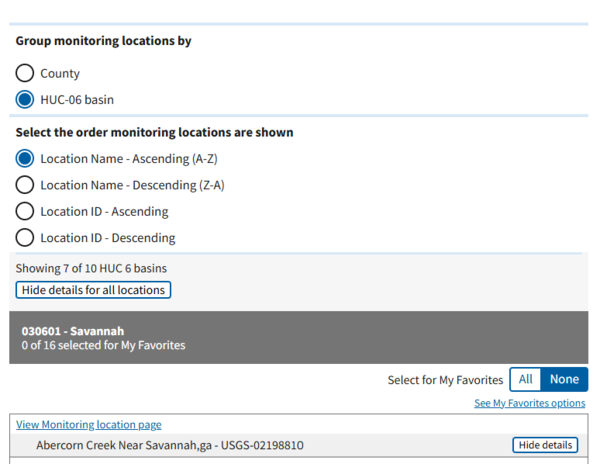Collapse the 030601 - Savannah basin header
The width and height of the screenshot is (600, 464).
(x=299, y=337)
